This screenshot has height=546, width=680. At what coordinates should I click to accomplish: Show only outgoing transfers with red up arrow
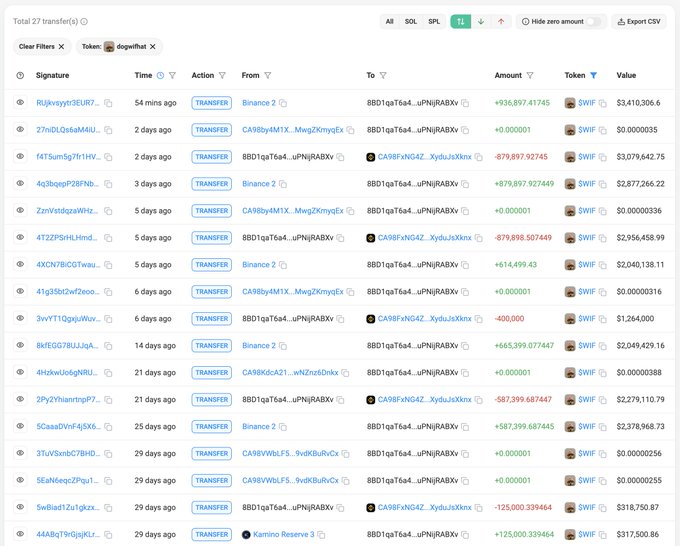[501, 21]
